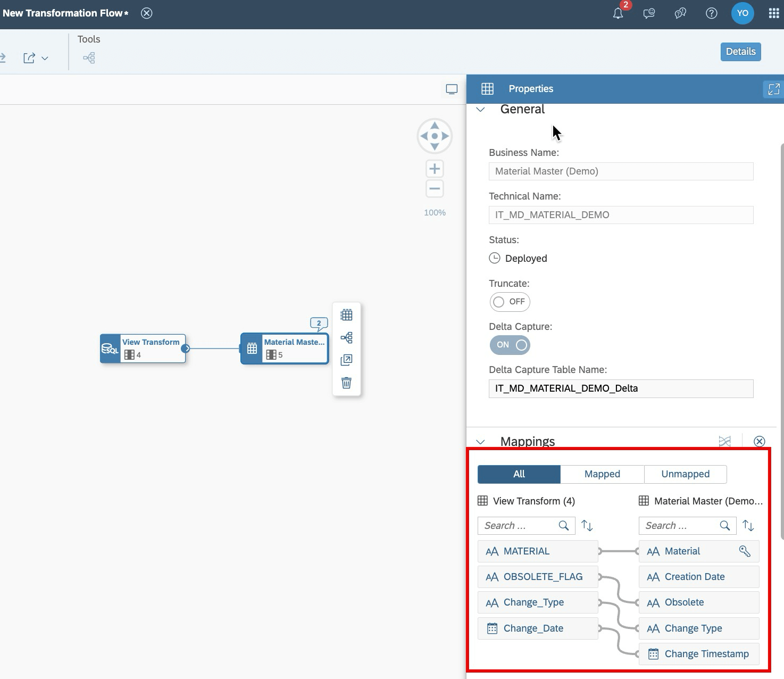Turn Truncate setting ON
The height and width of the screenshot is (679, 784).
pyautogui.click(x=510, y=302)
